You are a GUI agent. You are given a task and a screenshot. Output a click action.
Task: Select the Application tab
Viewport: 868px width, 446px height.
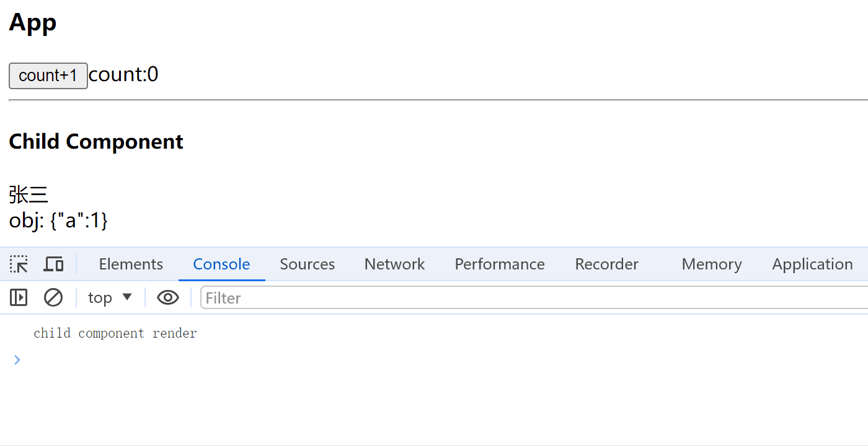812,265
